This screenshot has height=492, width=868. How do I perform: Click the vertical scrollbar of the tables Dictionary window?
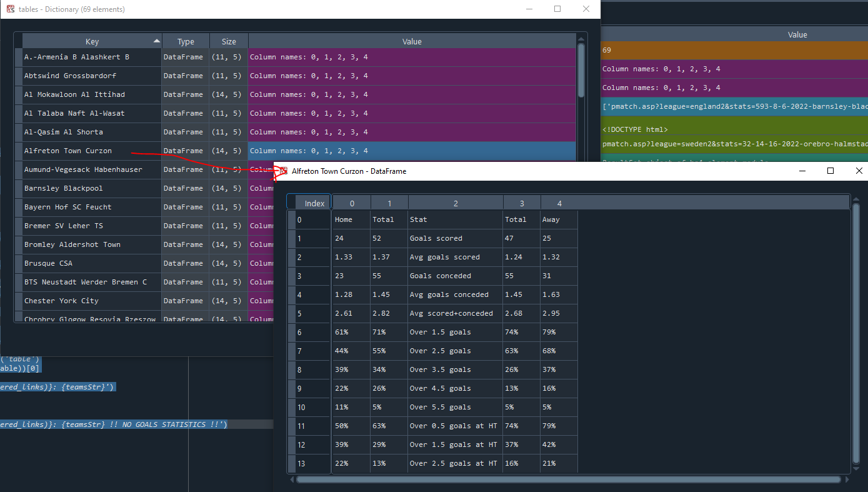coord(581,69)
